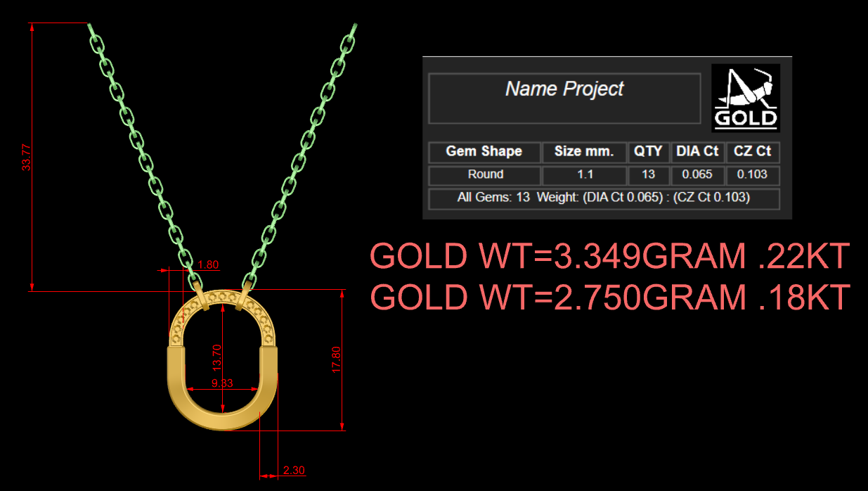The image size is (868, 491).
Task: Select the Round gem shape cell
Action: [x=484, y=175]
